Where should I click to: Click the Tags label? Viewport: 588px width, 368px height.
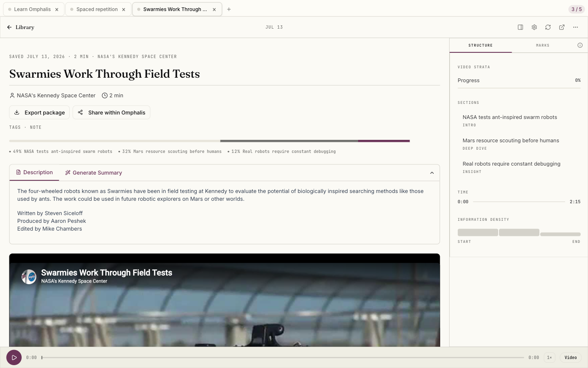(x=15, y=128)
